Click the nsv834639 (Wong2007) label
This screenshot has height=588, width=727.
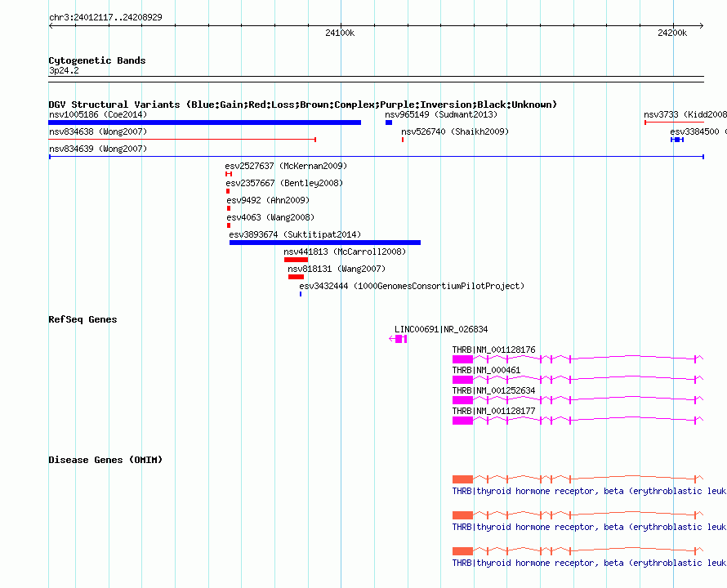pyautogui.click(x=98, y=149)
